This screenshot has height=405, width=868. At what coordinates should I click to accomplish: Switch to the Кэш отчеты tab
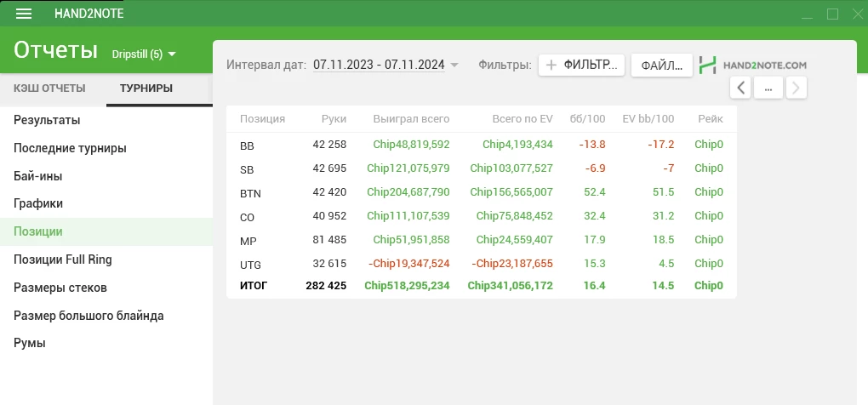(x=49, y=88)
